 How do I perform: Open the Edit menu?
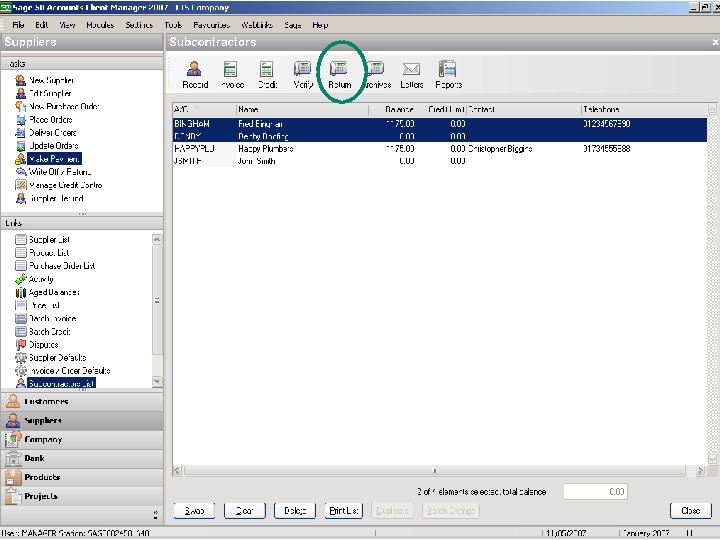click(41, 25)
